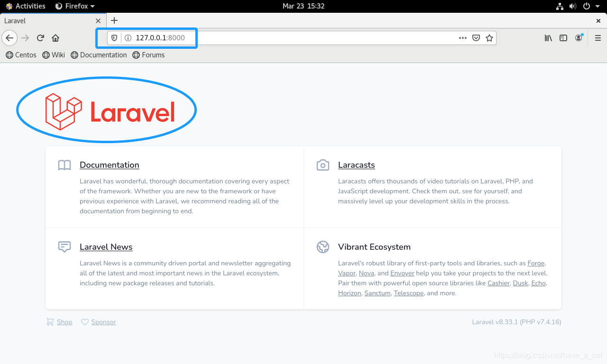Click the volume control in the top bar
Image resolution: width=607 pixels, height=364 pixels.
coord(573,6)
